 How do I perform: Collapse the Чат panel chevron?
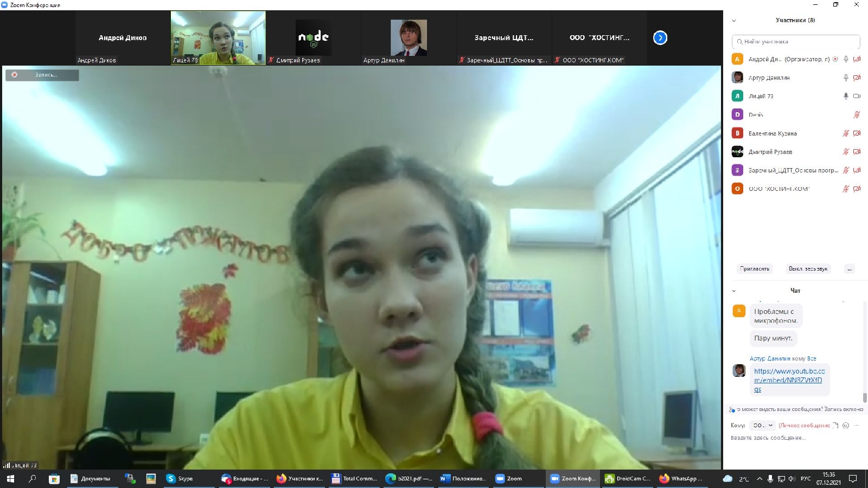734,291
